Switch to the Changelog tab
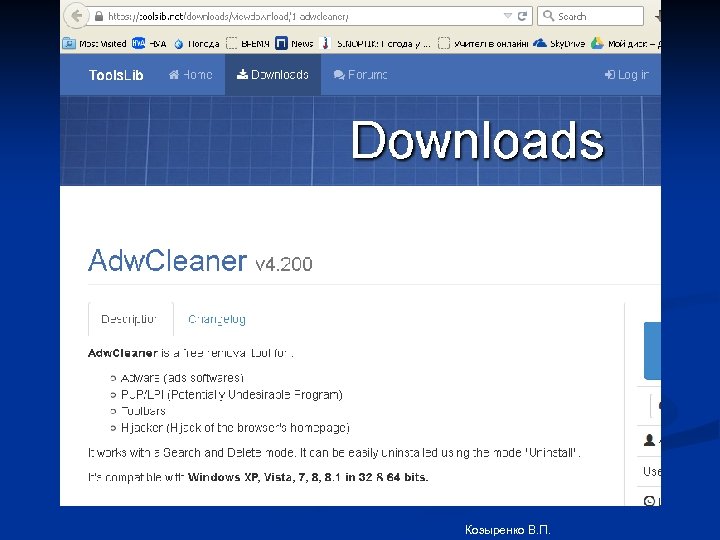720x540 pixels. 217,319
